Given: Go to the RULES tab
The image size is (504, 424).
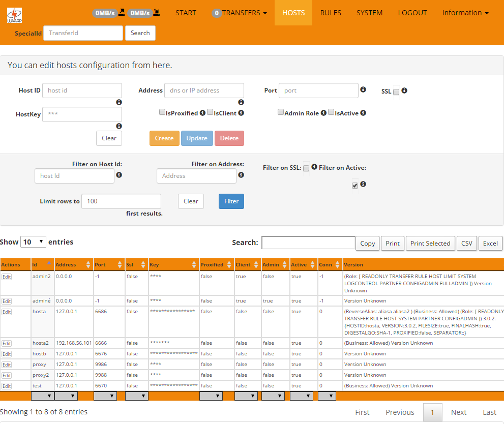Looking at the screenshot, I should pos(331,13).
